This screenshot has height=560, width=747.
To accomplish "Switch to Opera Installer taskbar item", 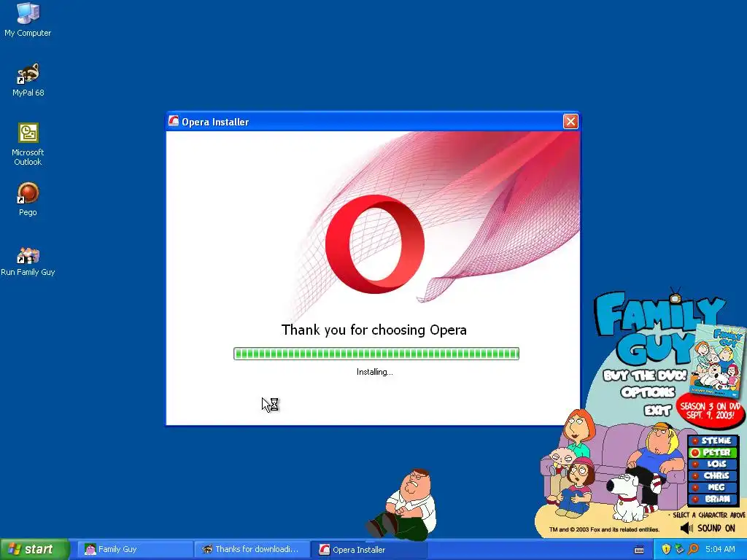I will click(x=369, y=549).
